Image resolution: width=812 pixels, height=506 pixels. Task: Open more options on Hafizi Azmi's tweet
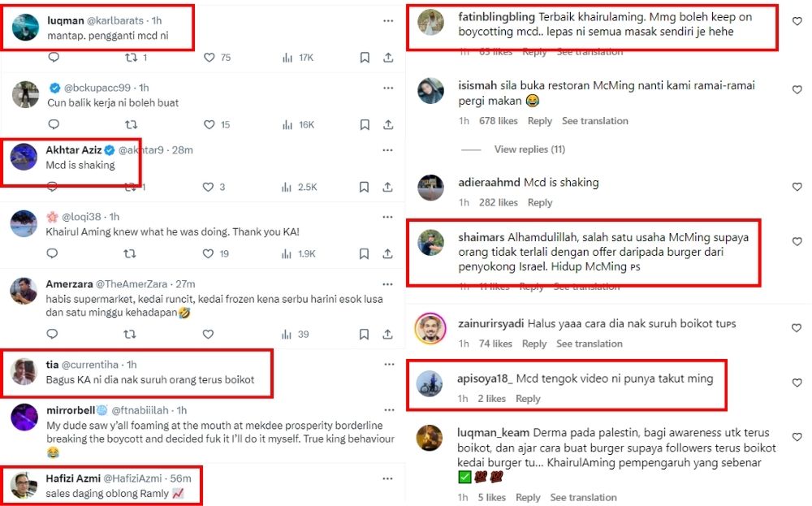(x=387, y=478)
